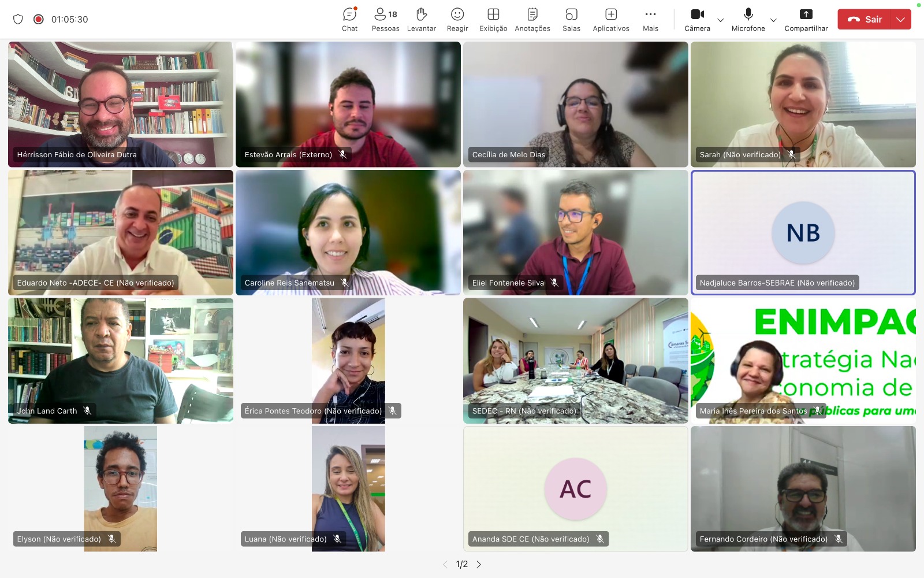Viewport: 924px width, 578px height.
Task: Open the Exibição view options
Action: coord(493,19)
